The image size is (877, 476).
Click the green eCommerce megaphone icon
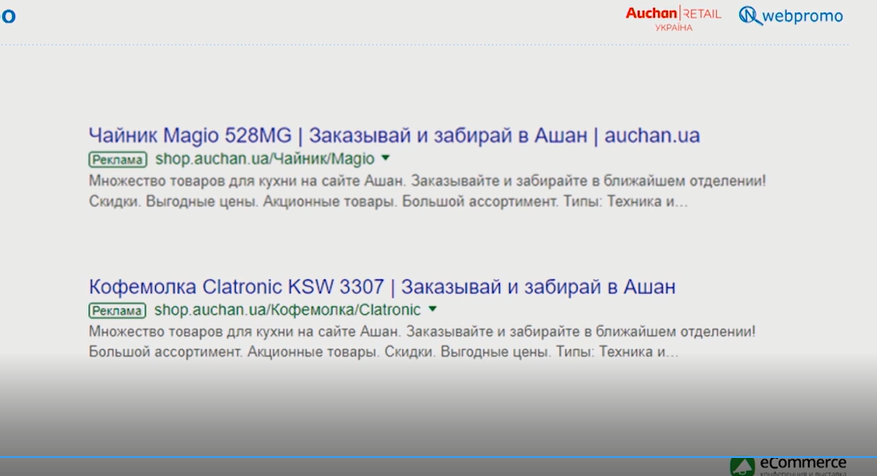coord(741,467)
